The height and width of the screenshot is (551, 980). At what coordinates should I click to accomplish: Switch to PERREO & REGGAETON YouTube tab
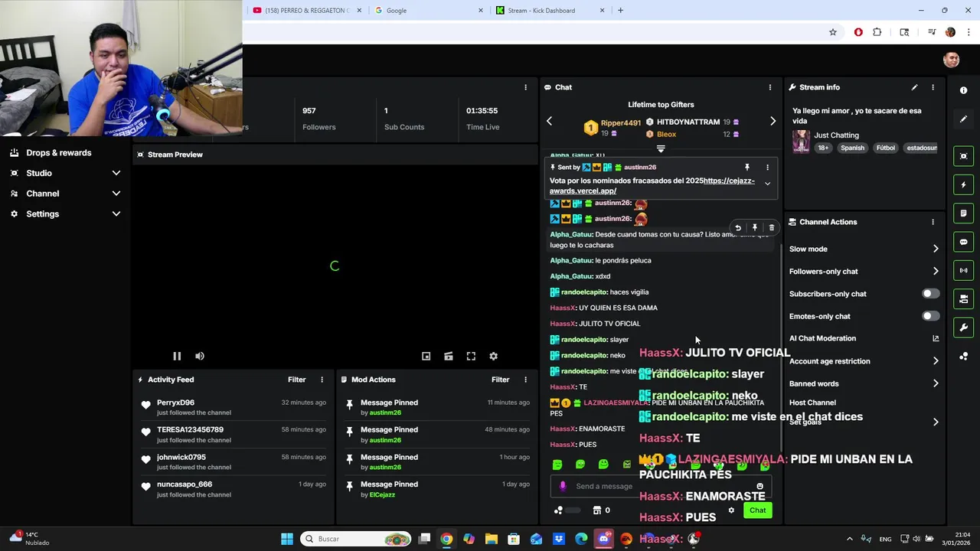306,11
